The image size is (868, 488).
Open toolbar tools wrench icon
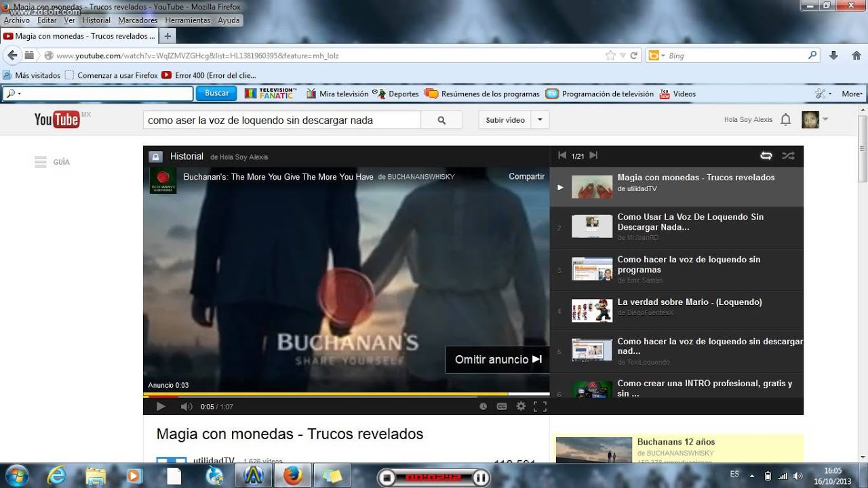(821, 94)
